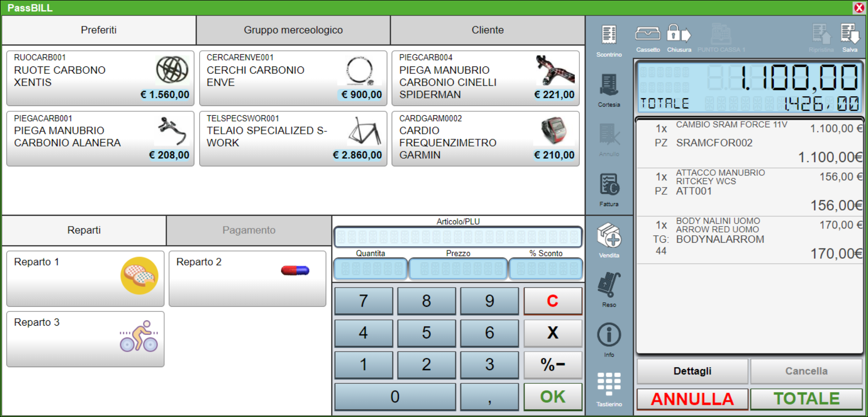The image size is (868, 417).
Task: Click the Vendita sale icon
Action: (609, 235)
